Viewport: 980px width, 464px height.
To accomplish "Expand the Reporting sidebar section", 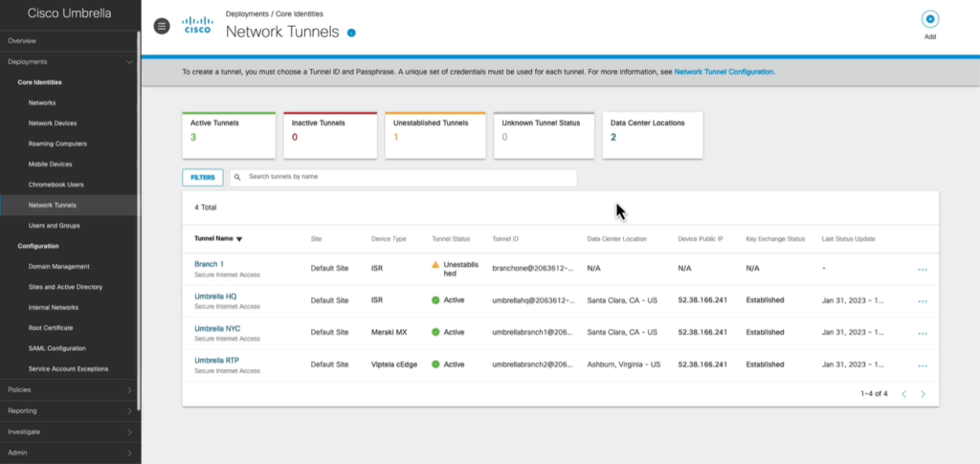I will (129, 411).
